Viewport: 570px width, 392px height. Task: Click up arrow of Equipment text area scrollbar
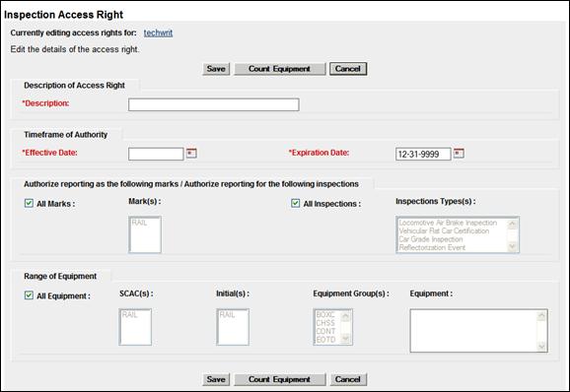coord(541,316)
